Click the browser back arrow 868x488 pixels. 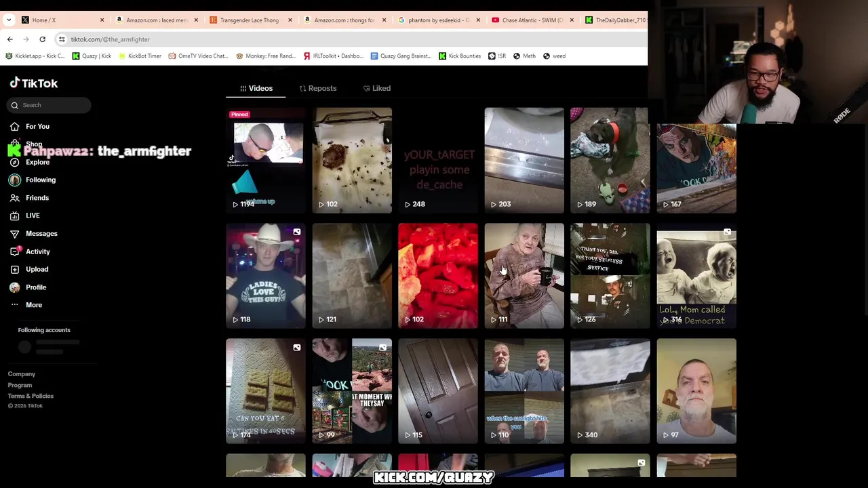pyautogui.click(x=10, y=39)
